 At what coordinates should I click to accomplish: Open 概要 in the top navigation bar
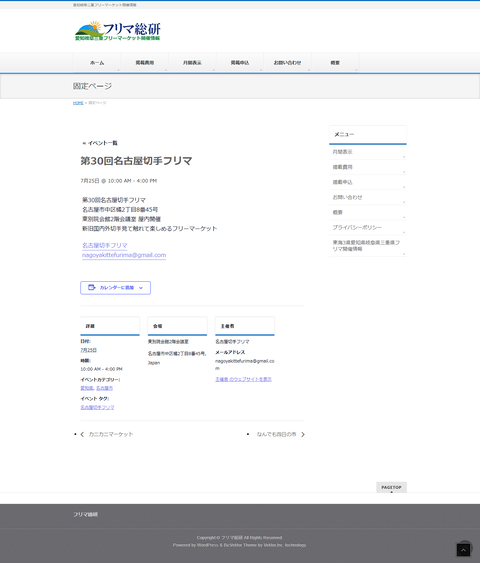(x=335, y=62)
